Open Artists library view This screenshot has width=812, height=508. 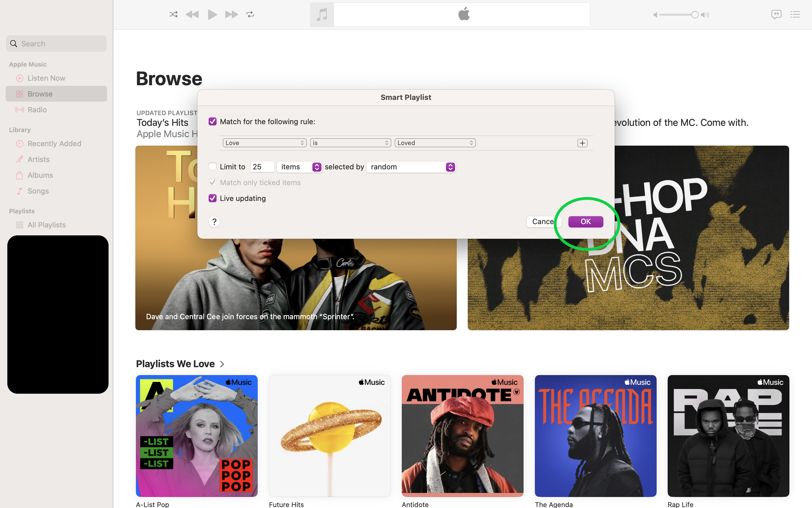tap(56, 159)
